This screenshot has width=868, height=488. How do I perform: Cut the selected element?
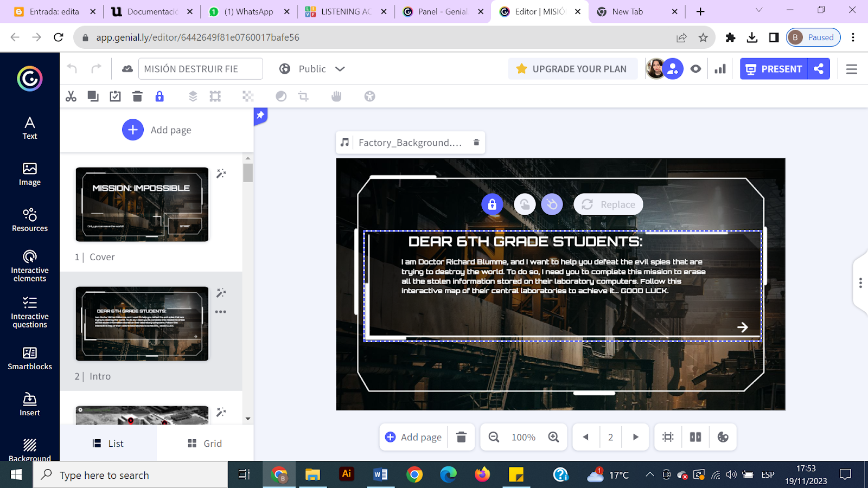coord(71,97)
